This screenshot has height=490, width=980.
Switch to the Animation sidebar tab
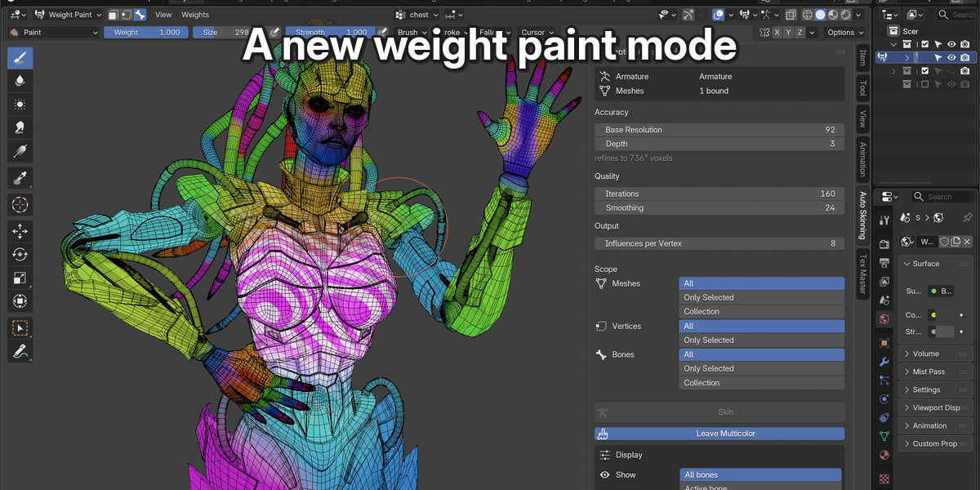point(862,158)
